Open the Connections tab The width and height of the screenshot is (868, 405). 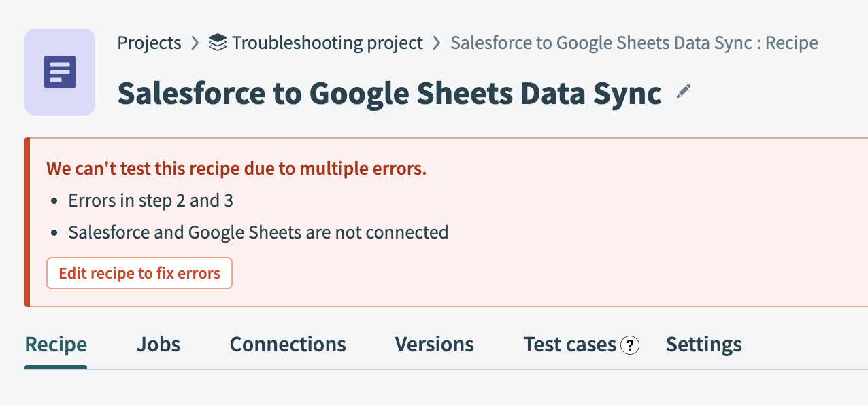coord(288,345)
